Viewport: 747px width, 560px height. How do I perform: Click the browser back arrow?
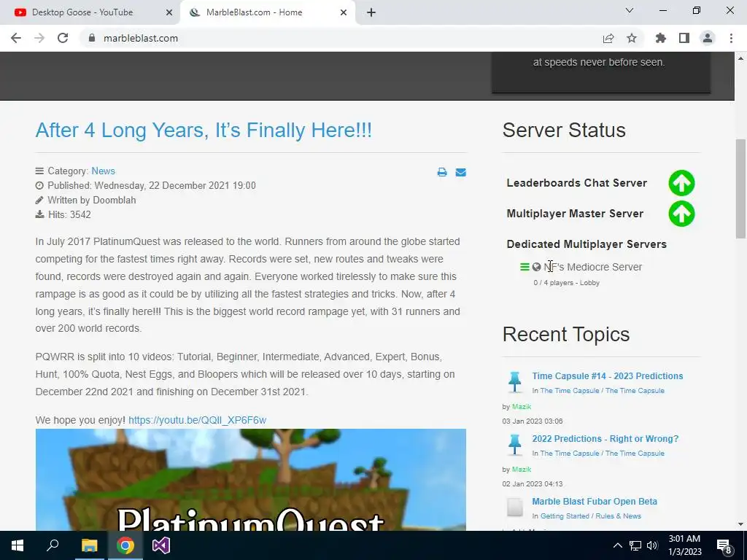tap(16, 38)
